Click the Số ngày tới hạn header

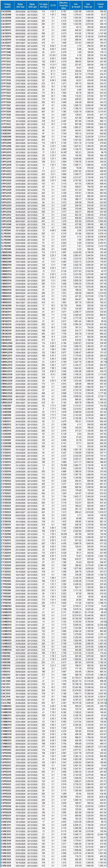tap(43, 5)
